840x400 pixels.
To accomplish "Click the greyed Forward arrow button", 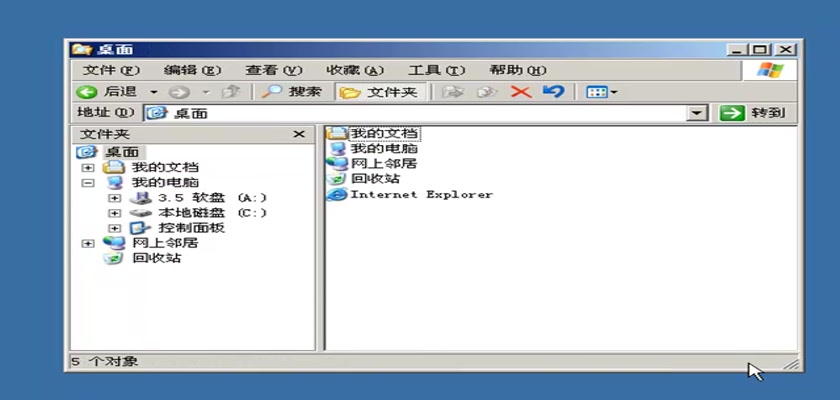I will [179, 92].
